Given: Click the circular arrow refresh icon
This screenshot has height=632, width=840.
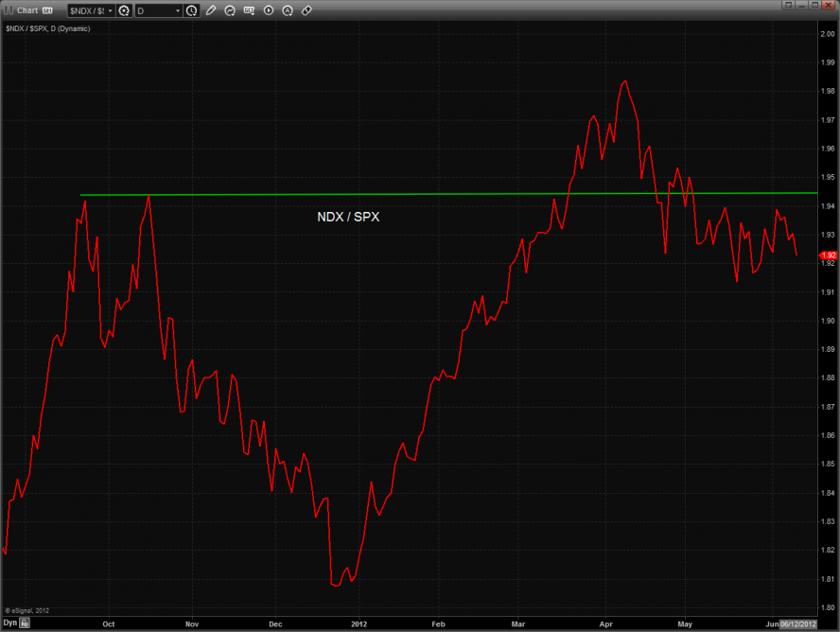Looking at the screenshot, I should 230,10.
